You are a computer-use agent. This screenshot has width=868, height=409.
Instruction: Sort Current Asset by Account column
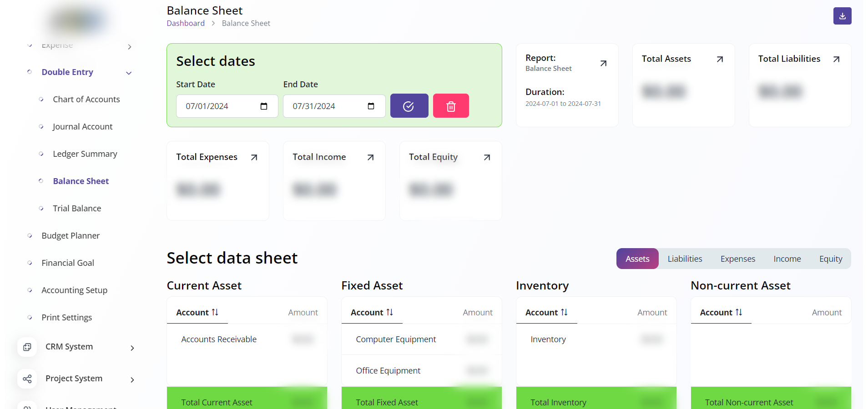197,312
